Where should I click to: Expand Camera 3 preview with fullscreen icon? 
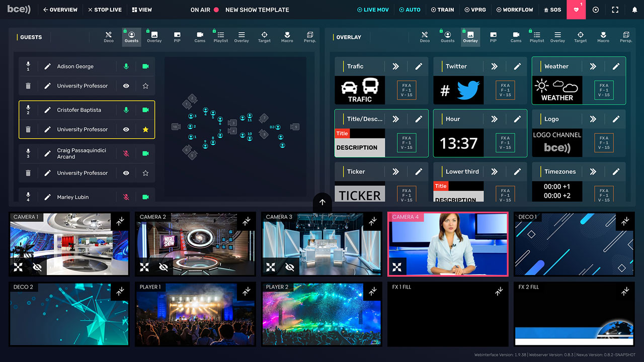click(x=271, y=266)
